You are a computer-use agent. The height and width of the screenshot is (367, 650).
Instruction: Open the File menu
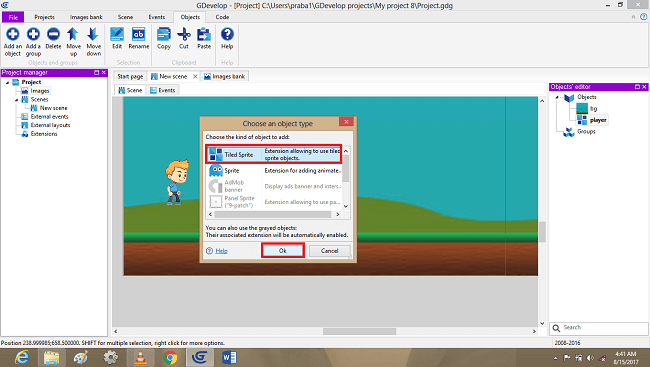click(13, 17)
